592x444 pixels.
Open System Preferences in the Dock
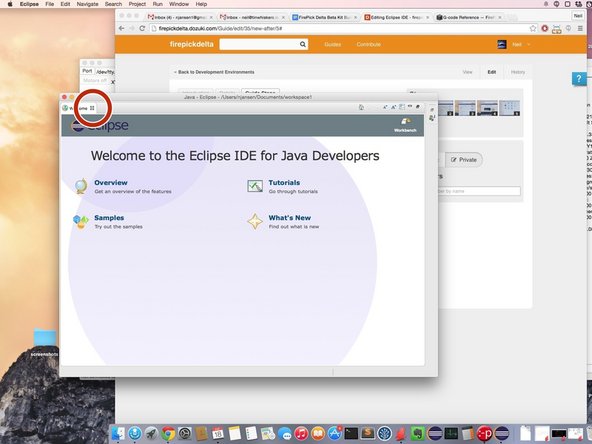click(185, 433)
